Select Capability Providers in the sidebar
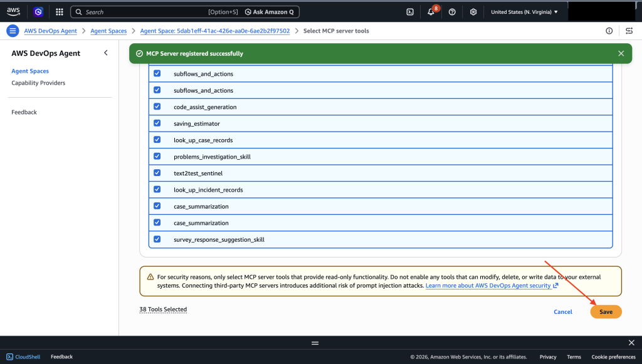Image resolution: width=642 pixels, height=364 pixels. 38,83
